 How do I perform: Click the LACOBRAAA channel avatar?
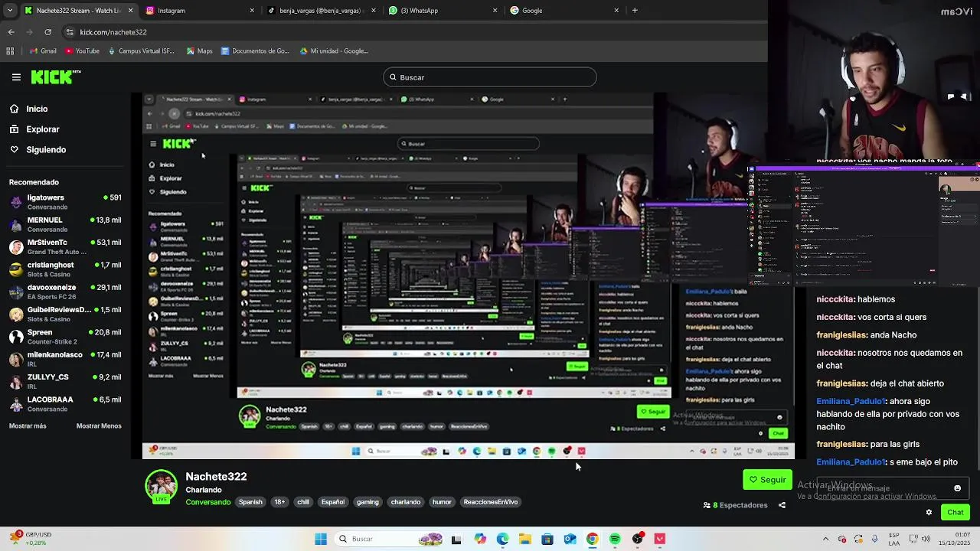(x=16, y=404)
